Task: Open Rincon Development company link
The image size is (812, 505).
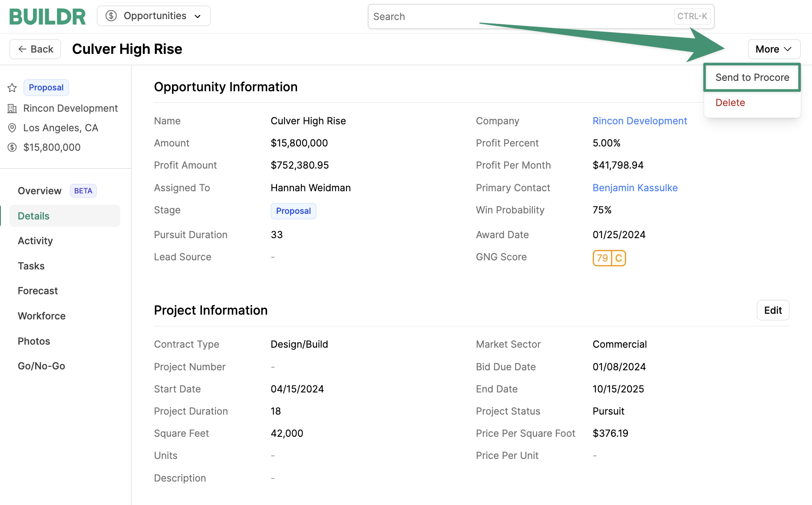Action: (x=640, y=121)
